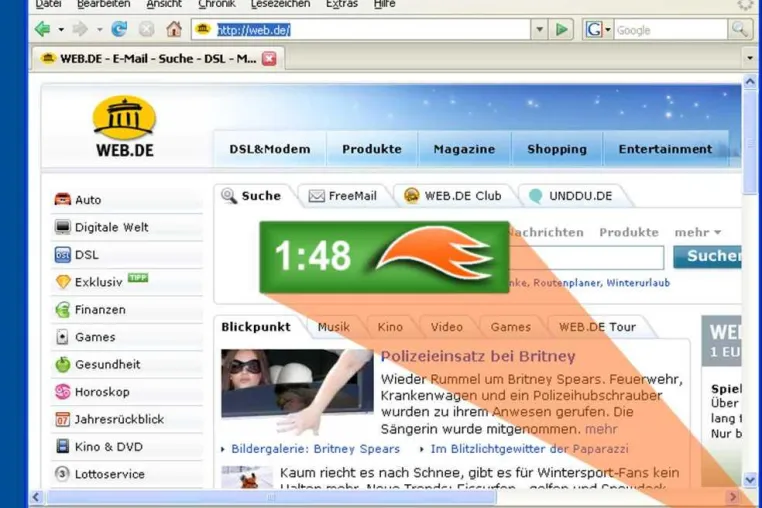Image resolution: width=762 pixels, height=508 pixels.
Task: Click the stop loading icon
Action: click(x=146, y=30)
